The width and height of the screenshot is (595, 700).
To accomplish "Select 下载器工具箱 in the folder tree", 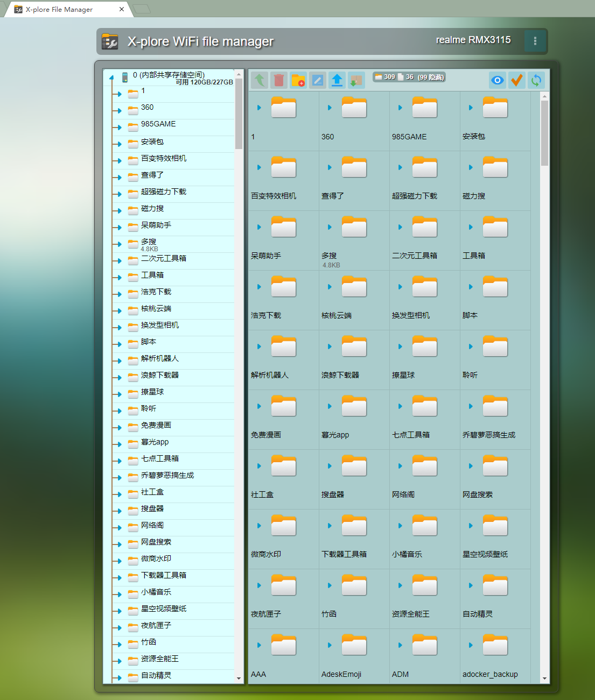I will click(164, 575).
